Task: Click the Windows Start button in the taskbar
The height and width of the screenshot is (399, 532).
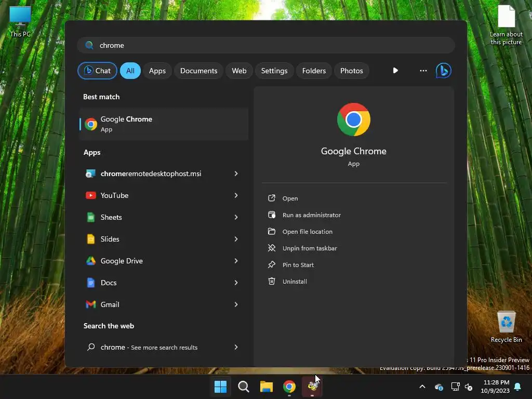Action: pyautogui.click(x=220, y=387)
